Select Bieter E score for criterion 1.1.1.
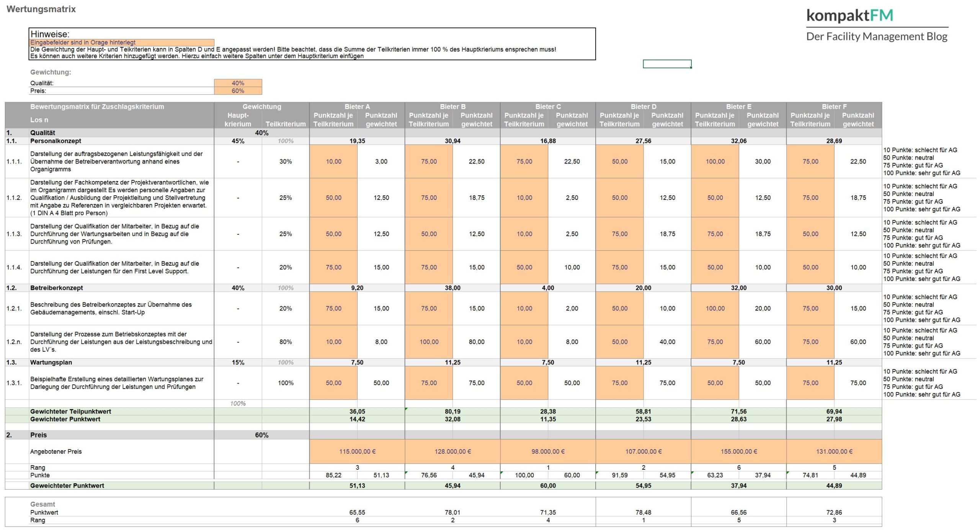This screenshot has height=531, width=980. [715, 162]
